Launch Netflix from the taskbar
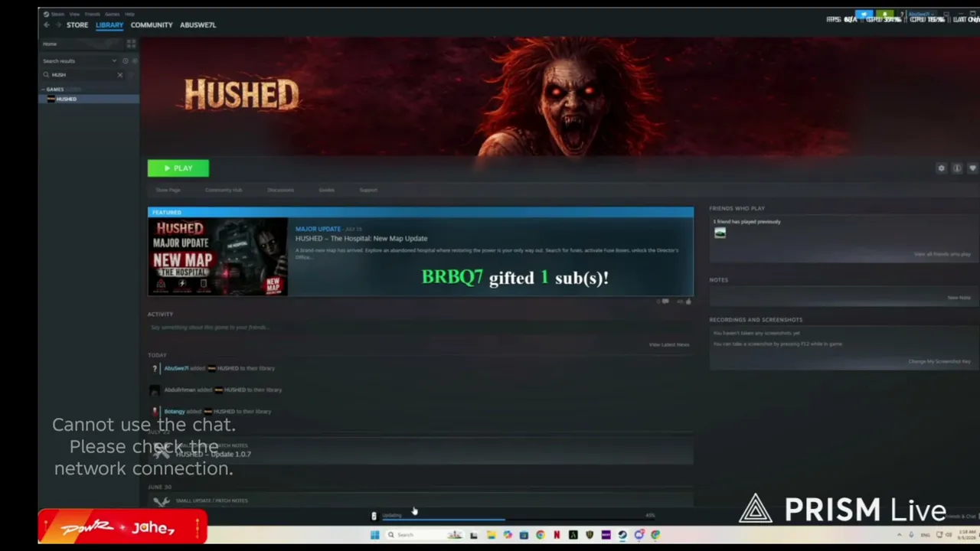 pos(557,535)
